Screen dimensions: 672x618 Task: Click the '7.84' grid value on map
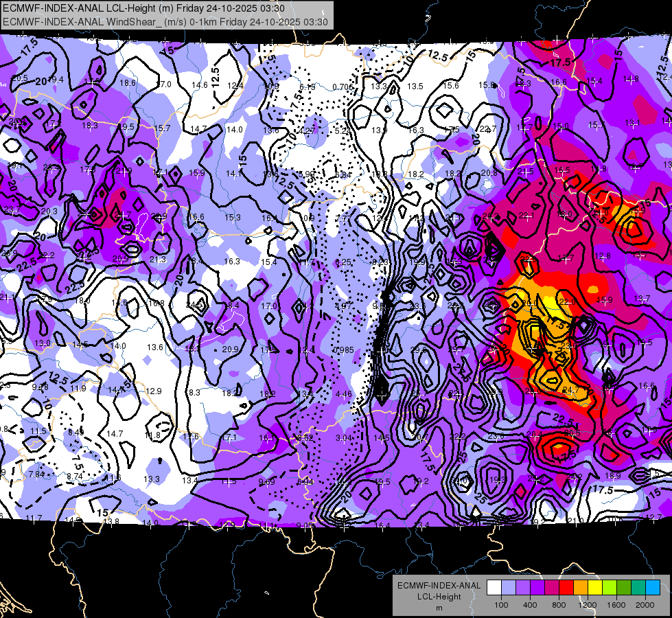point(36,474)
